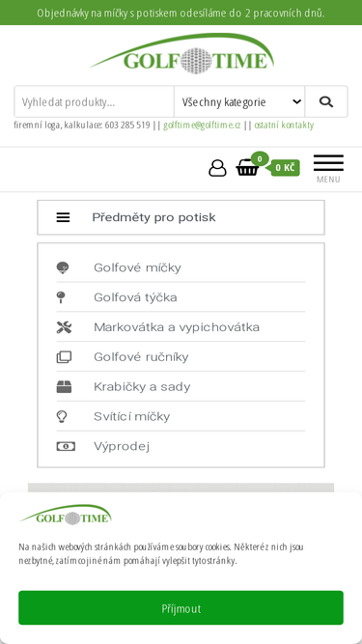362x644 pixels.
Task: Click the money icon beside Výprodej
Action: pos(66,446)
